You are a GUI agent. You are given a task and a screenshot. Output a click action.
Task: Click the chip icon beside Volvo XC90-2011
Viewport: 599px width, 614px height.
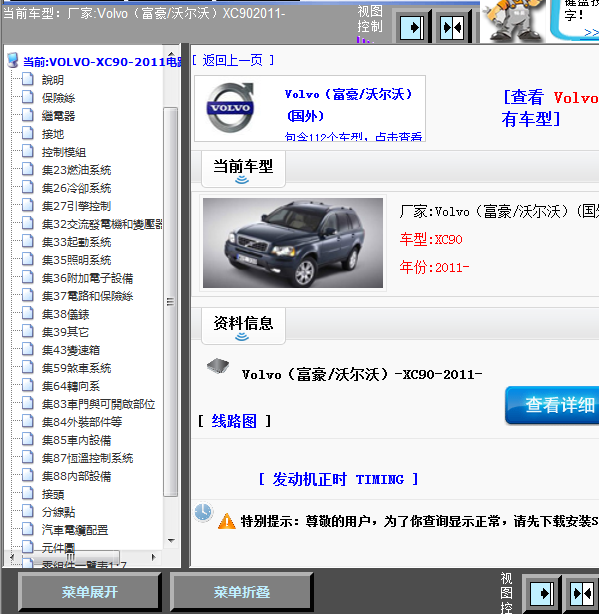(x=218, y=366)
